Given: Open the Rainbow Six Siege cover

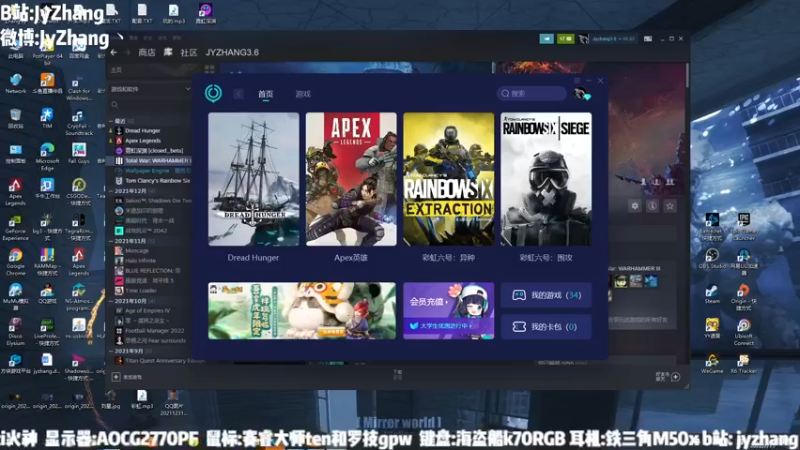Looking at the screenshot, I should 546,179.
